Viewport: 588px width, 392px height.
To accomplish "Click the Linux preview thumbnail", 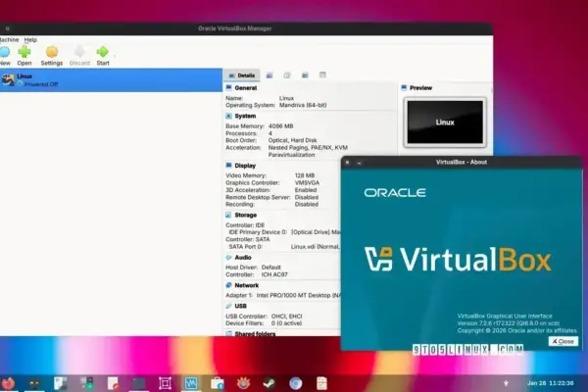I will 445,122.
